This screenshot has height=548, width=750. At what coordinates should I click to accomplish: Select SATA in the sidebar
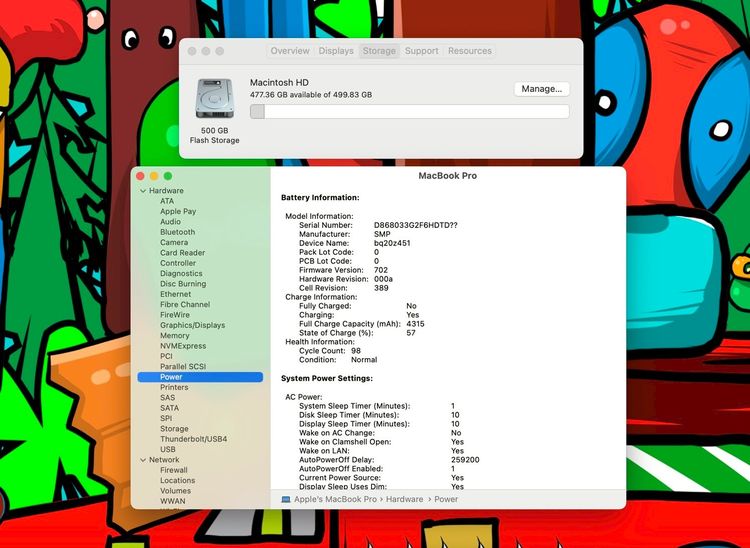169,408
